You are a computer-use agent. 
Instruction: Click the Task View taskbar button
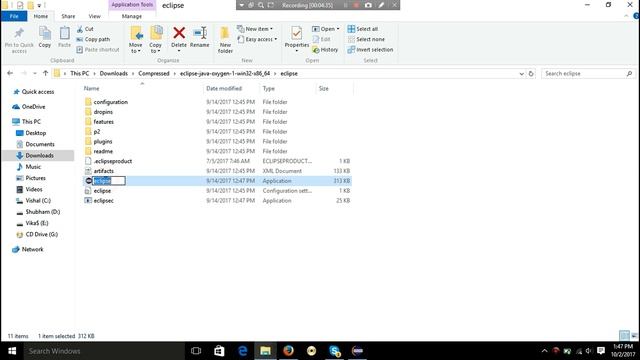[196, 351]
